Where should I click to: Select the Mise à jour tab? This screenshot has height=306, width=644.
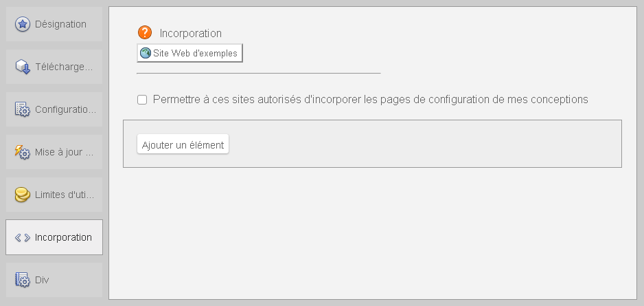(54, 152)
